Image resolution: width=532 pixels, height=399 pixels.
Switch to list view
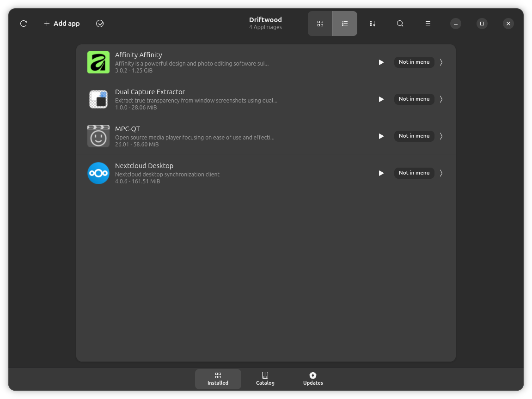pyautogui.click(x=345, y=24)
